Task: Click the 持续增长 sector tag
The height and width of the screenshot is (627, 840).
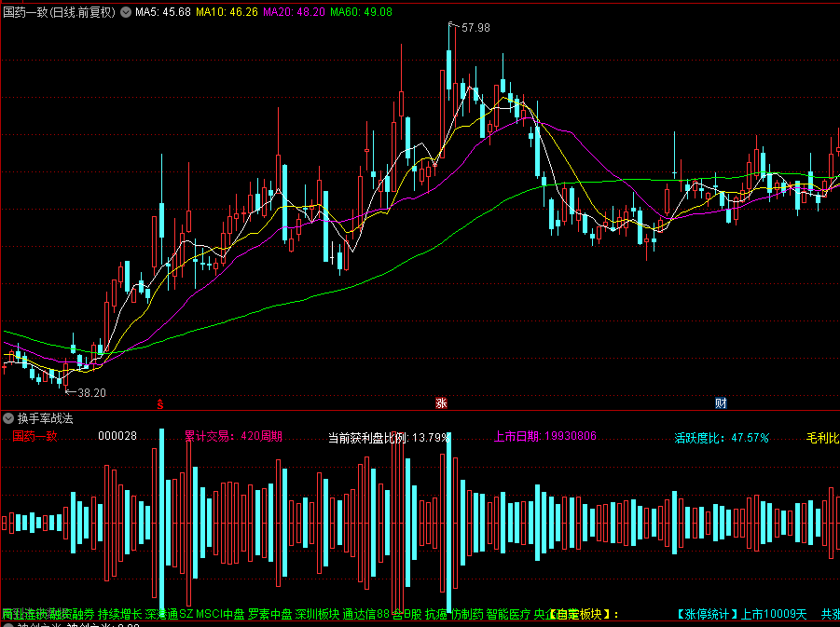Action: click(x=120, y=614)
